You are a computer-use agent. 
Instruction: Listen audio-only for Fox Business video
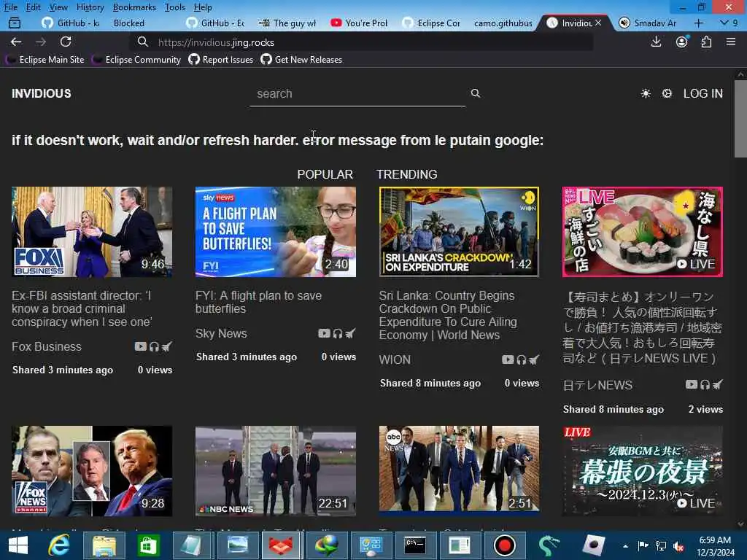(154, 346)
